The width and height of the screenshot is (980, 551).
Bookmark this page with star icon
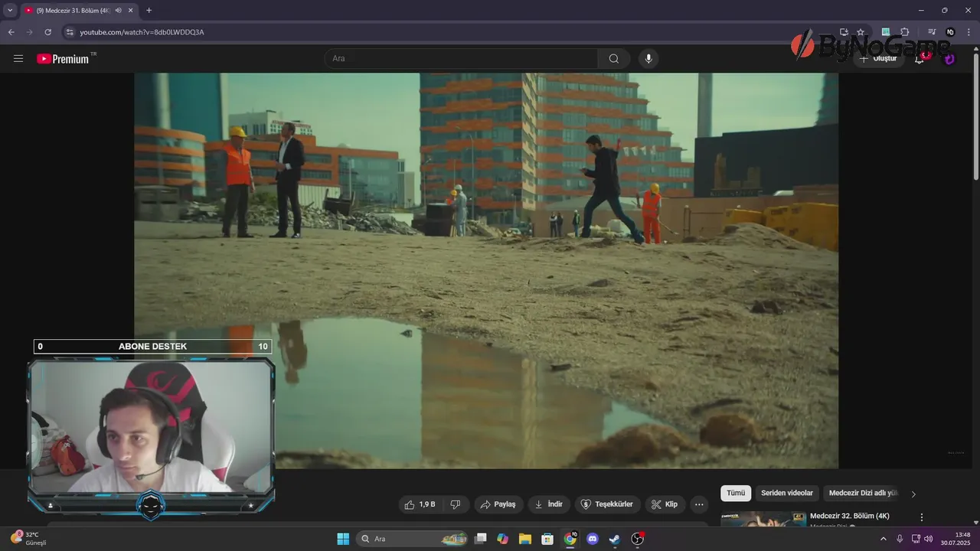861,32
